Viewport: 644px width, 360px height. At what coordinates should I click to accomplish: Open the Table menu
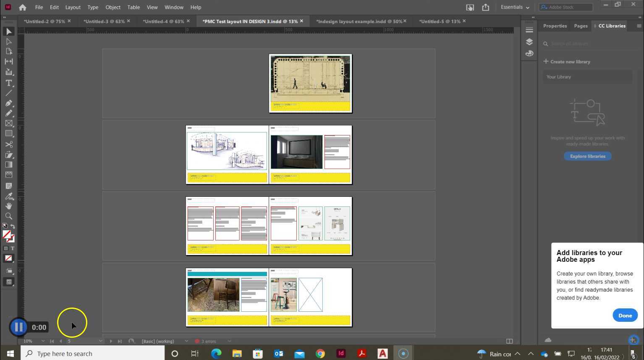(x=134, y=7)
